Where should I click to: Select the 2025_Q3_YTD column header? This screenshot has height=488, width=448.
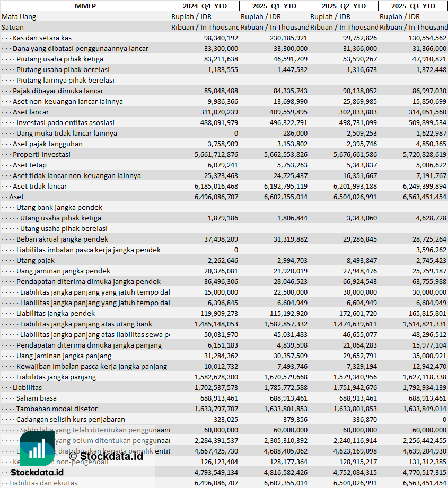[x=413, y=6]
